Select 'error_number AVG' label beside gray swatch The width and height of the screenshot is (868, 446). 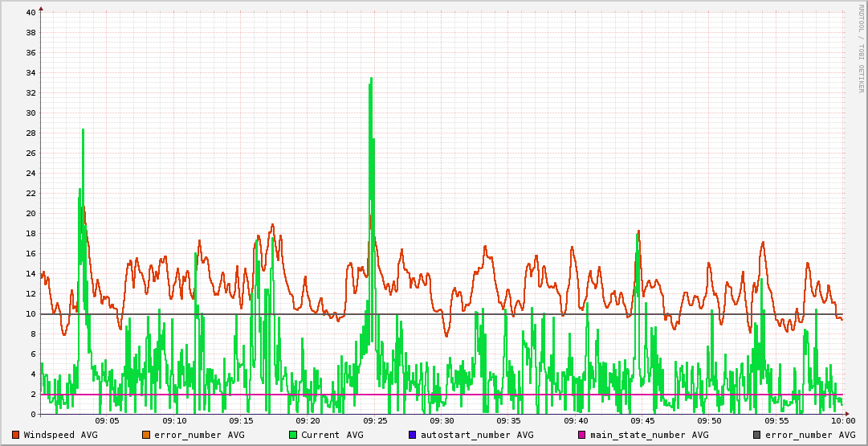(810, 435)
